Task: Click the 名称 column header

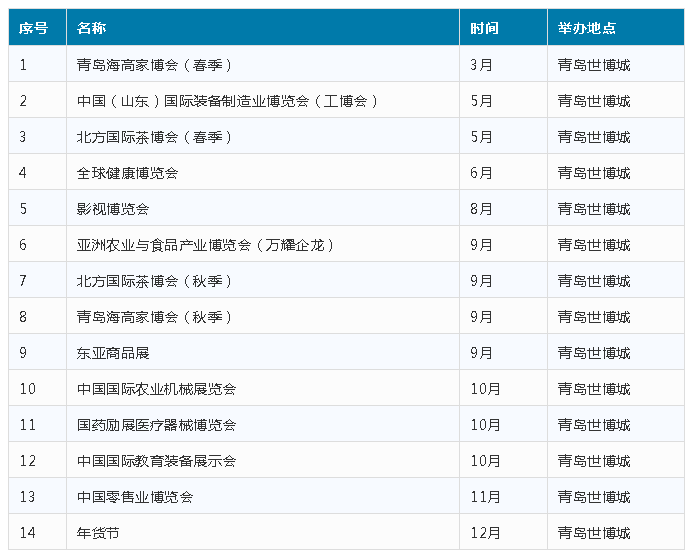Action: [x=263, y=27]
